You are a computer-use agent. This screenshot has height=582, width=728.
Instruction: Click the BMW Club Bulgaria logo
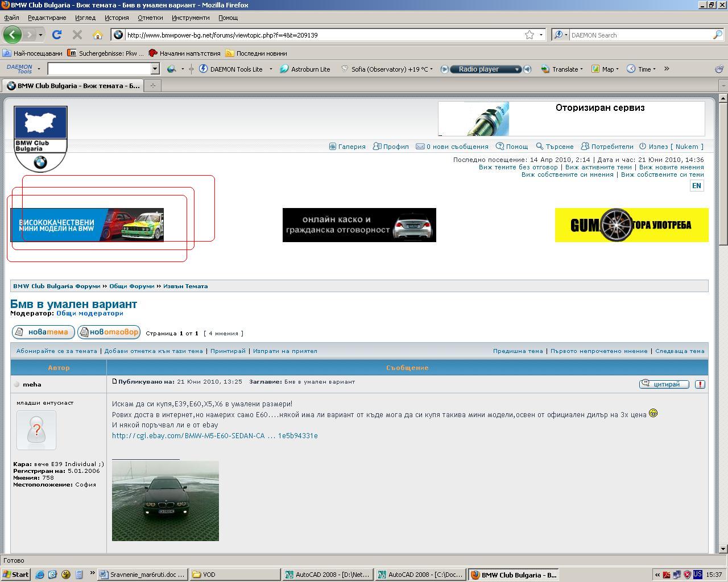(x=40, y=139)
